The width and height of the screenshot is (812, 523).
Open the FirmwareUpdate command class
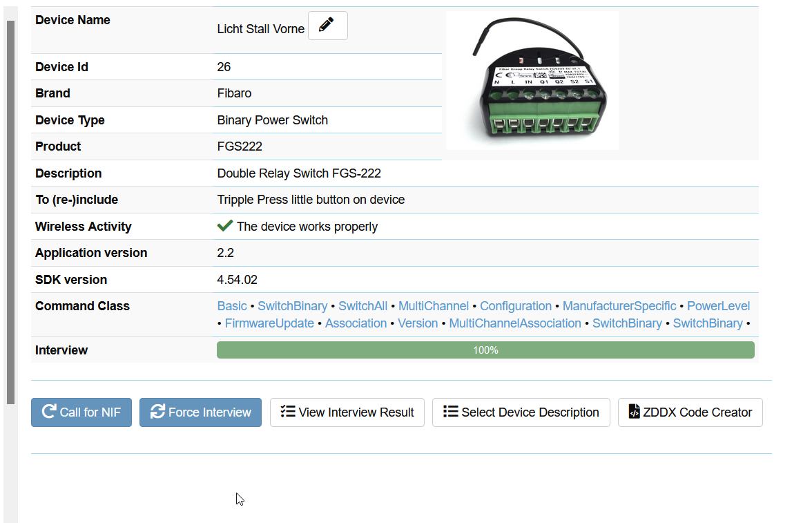click(x=269, y=323)
